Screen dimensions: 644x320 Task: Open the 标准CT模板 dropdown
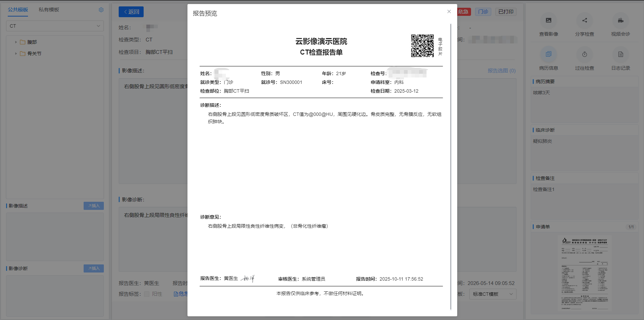pos(493,294)
